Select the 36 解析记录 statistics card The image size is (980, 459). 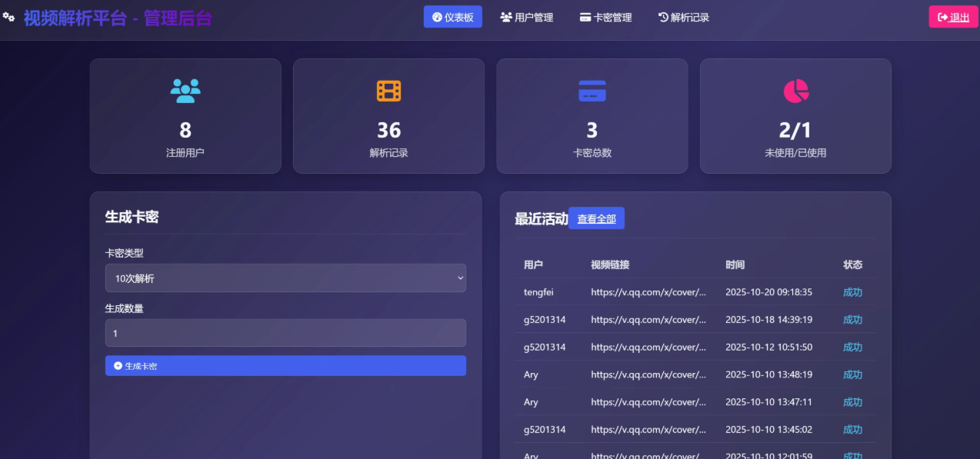[x=388, y=116]
